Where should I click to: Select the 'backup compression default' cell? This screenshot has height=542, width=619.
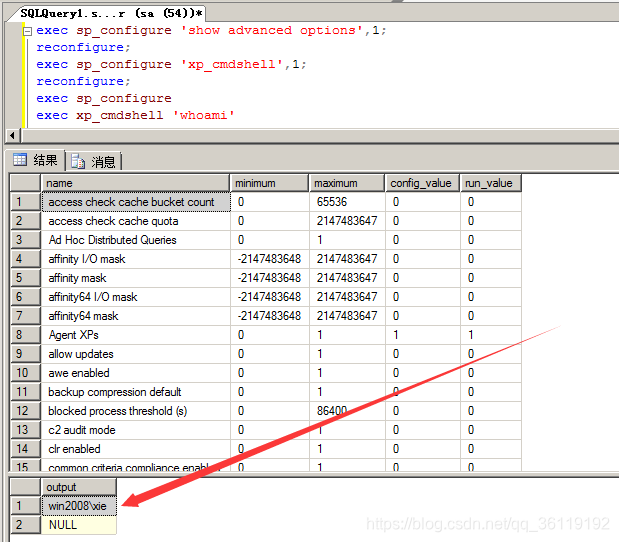coord(136,392)
